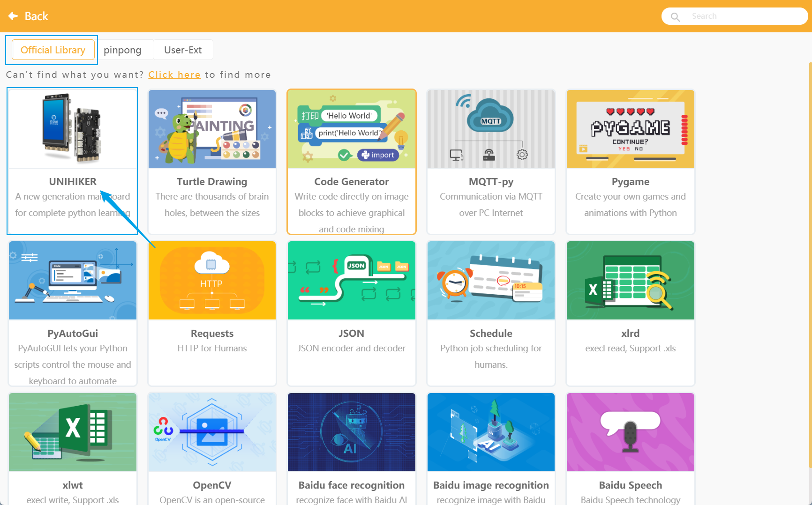Open the Click here link
Viewport: 812px width, 505px height.
pyautogui.click(x=174, y=74)
